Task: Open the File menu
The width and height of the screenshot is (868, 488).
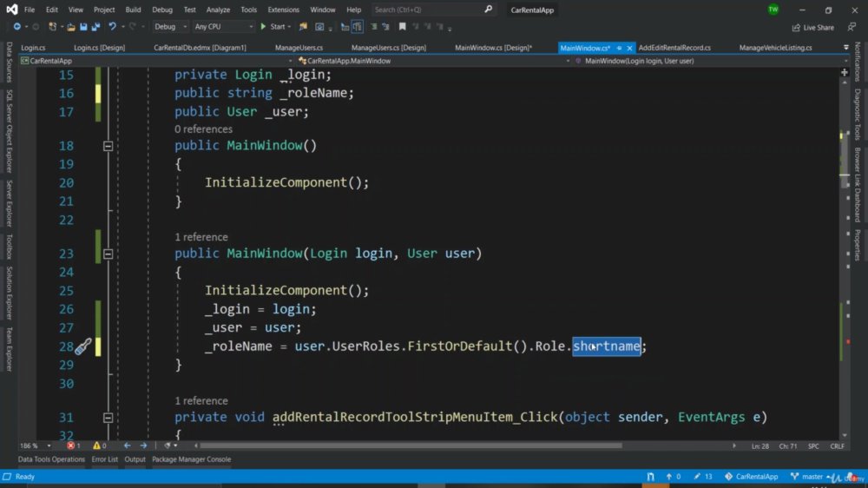Action: (30, 10)
